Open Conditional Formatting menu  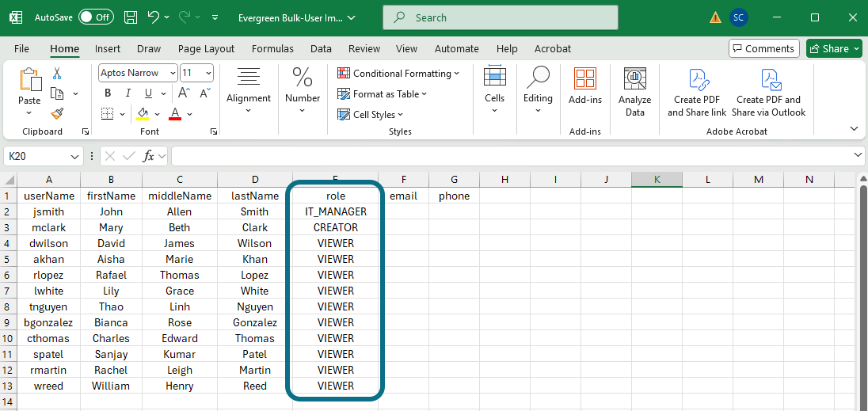point(398,73)
